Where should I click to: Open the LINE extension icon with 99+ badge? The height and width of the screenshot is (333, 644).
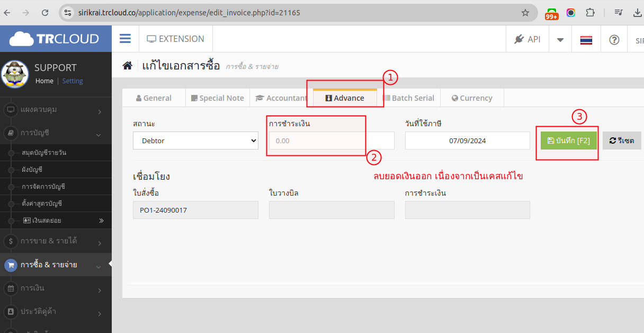tap(552, 14)
